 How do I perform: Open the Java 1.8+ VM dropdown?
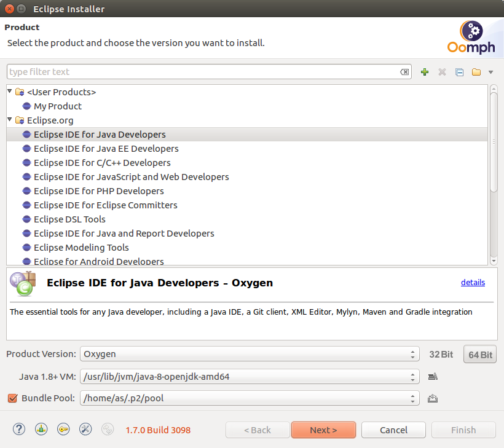[x=250, y=376]
